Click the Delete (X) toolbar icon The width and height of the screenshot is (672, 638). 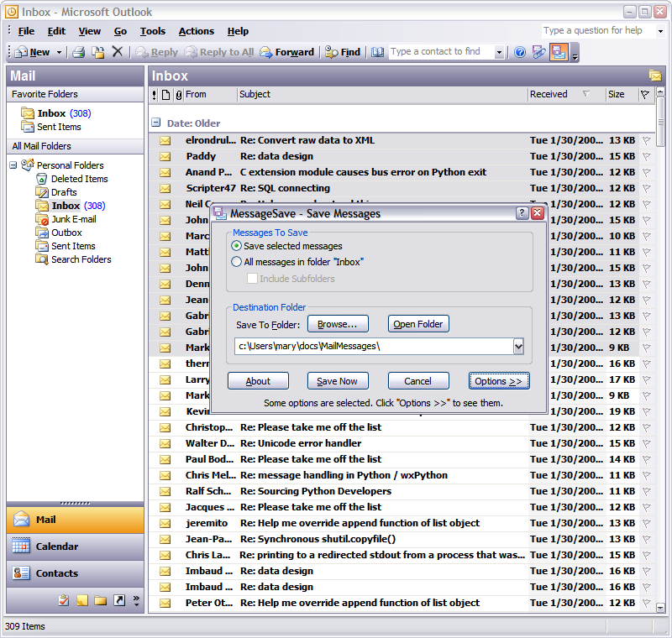tap(118, 52)
